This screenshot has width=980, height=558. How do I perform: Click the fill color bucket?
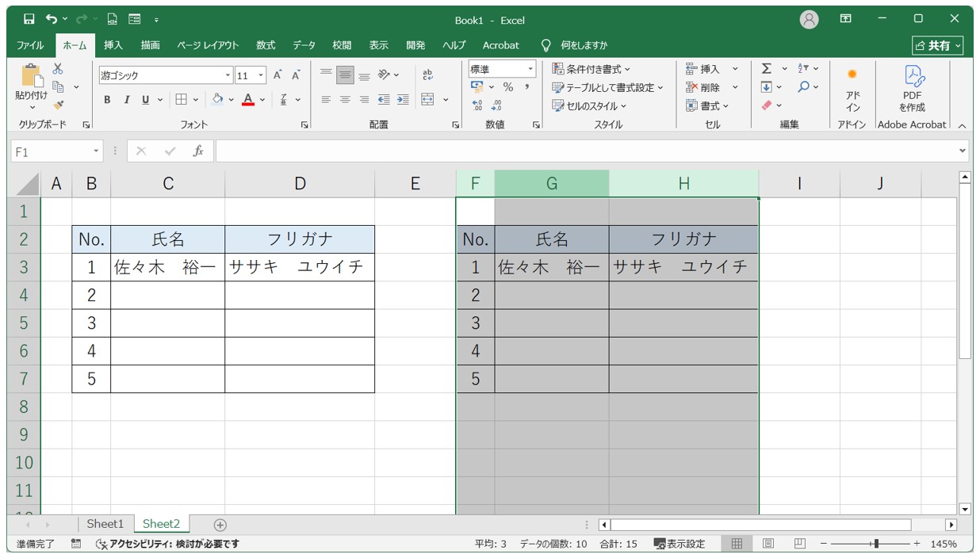point(217,100)
